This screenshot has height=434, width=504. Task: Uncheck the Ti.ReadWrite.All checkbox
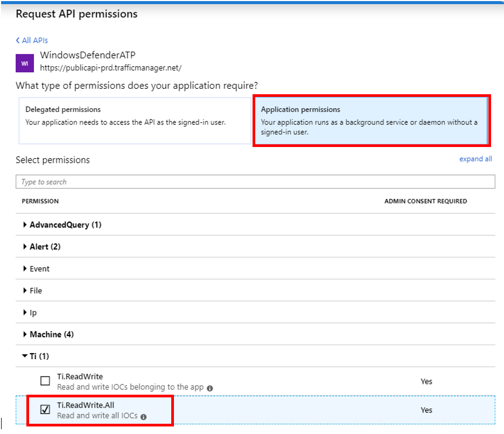coord(45,409)
